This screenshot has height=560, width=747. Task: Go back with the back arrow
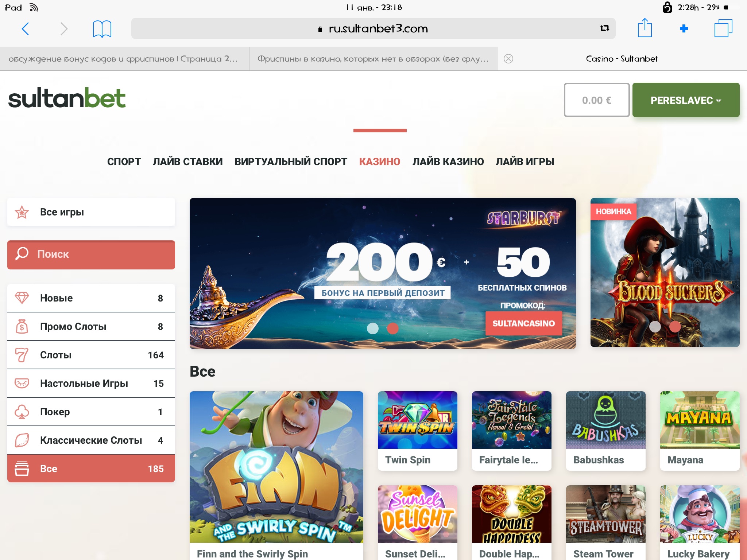[25, 28]
